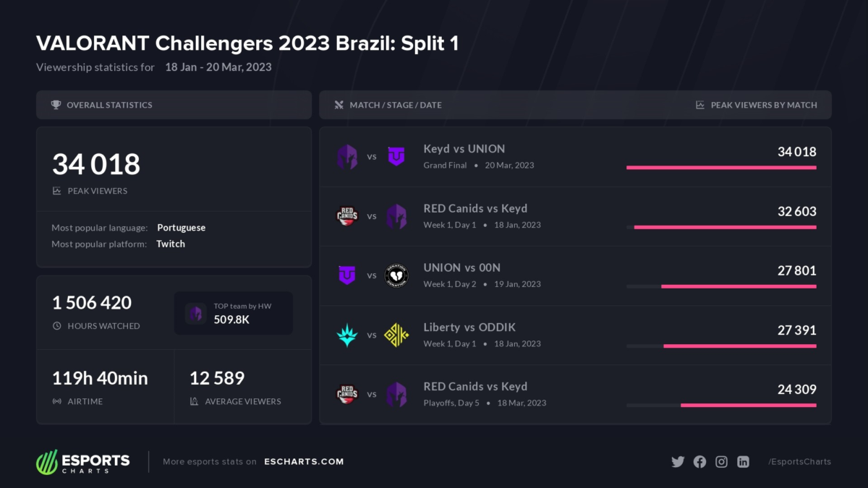Open the Facebook icon link

click(x=699, y=462)
